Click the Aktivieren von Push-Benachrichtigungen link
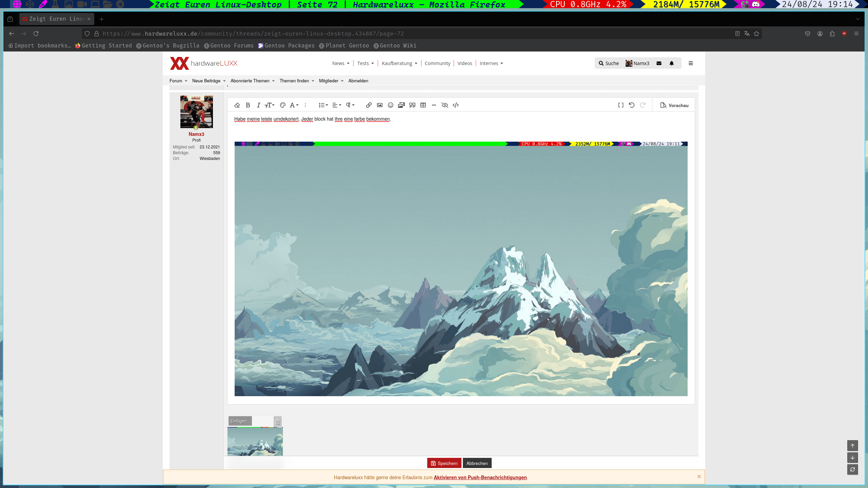 pyautogui.click(x=480, y=477)
